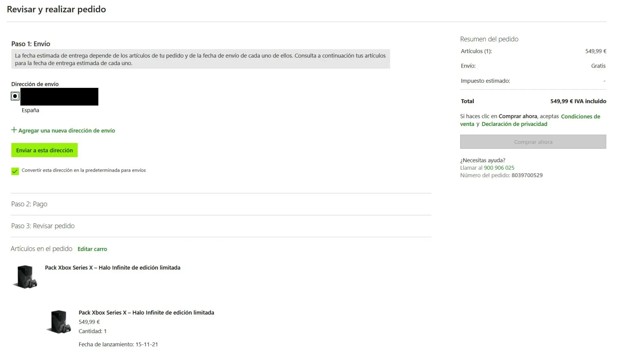Click the order number 8039700529
The width and height of the screenshot is (644, 361).
pos(527,175)
